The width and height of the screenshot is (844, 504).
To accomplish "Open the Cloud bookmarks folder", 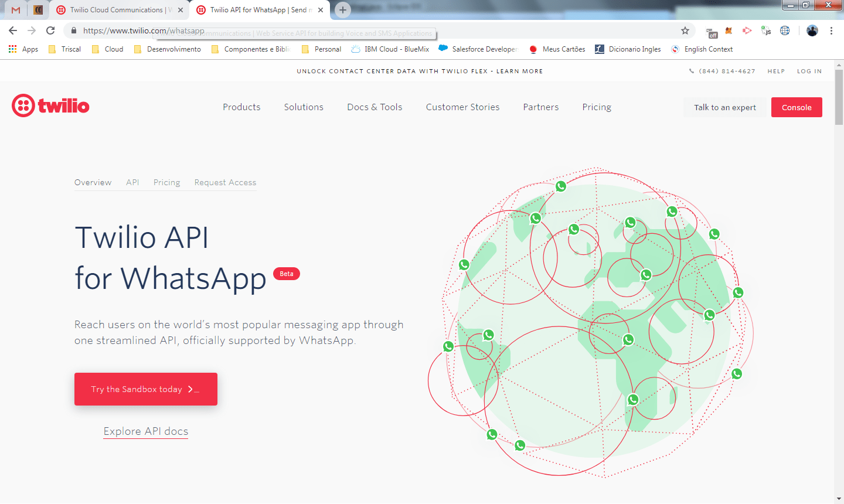I will pos(108,49).
